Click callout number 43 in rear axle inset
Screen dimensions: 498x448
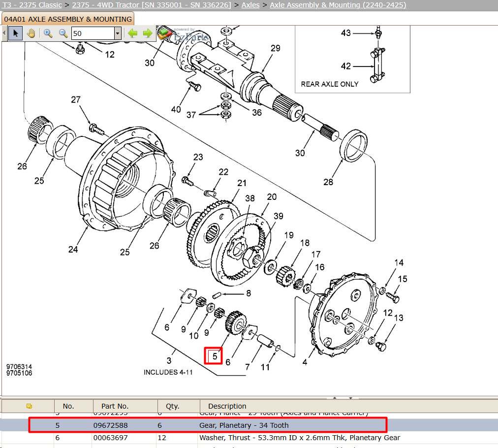[346, 32]
